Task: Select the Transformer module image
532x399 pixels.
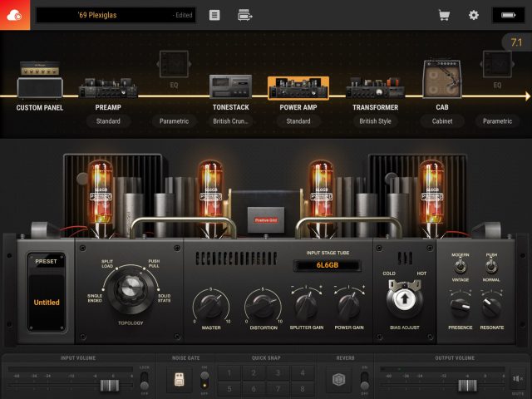Action: point(375,87)
